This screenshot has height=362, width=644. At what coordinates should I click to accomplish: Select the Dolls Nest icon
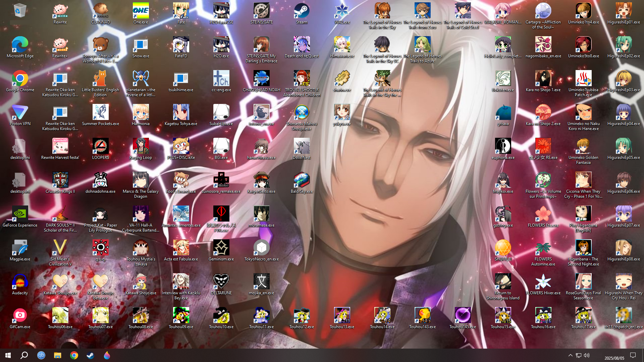coord(302,149)
